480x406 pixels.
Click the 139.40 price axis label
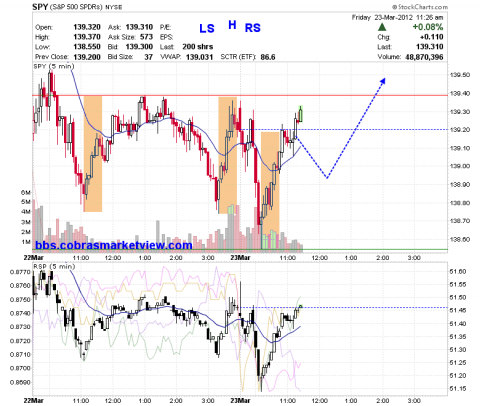[460, 94]
